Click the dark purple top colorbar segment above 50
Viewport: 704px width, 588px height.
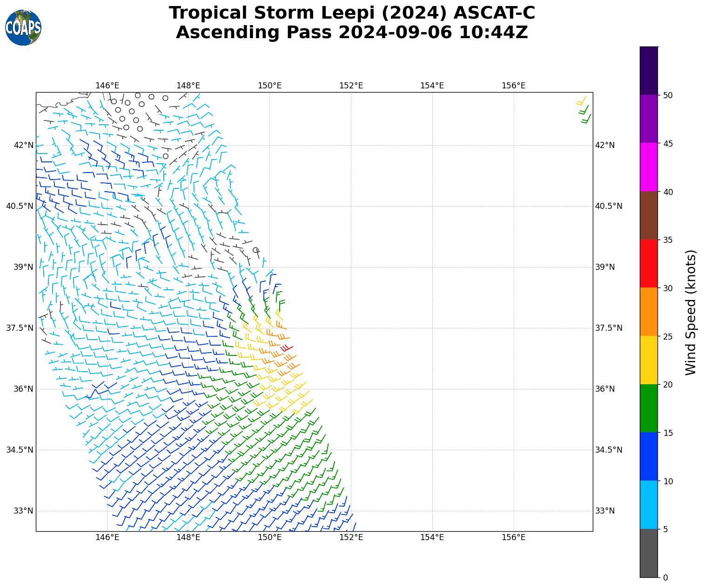tap(649, 71)
